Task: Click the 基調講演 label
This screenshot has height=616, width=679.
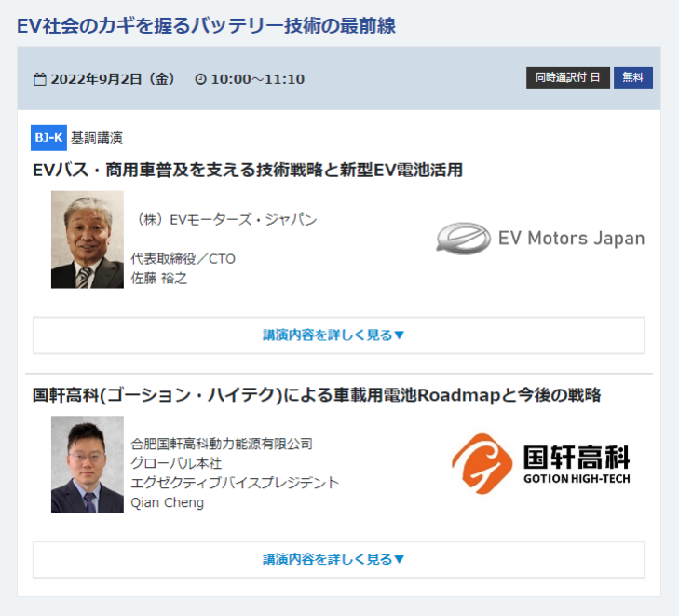Action: [x=97, y=138]
